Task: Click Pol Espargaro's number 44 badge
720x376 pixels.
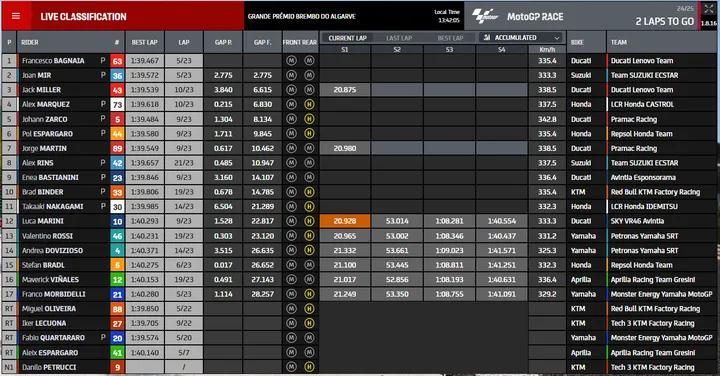Action: pos(118,134)
